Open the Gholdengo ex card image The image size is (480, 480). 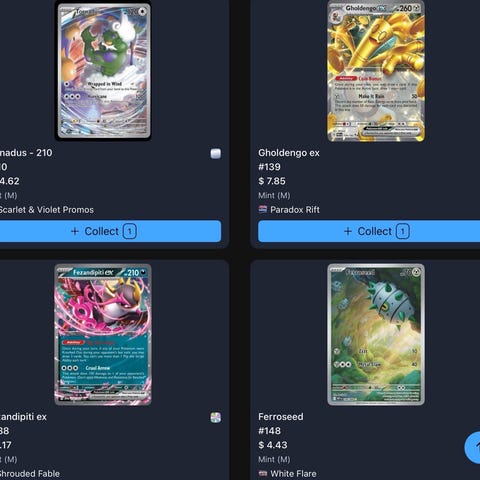pos(376,71)
